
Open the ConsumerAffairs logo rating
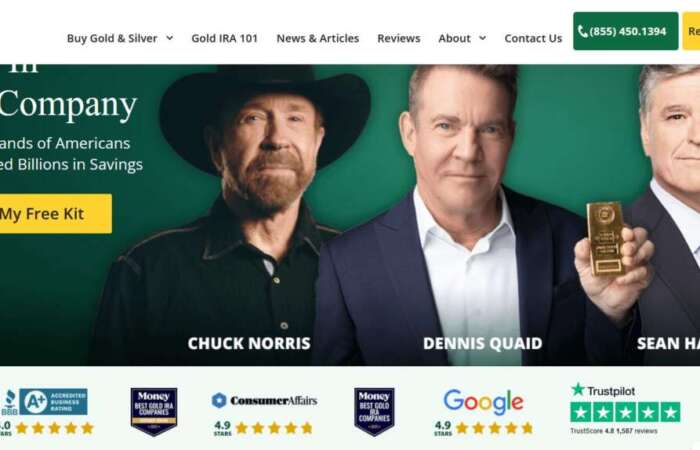pos(264,400)
